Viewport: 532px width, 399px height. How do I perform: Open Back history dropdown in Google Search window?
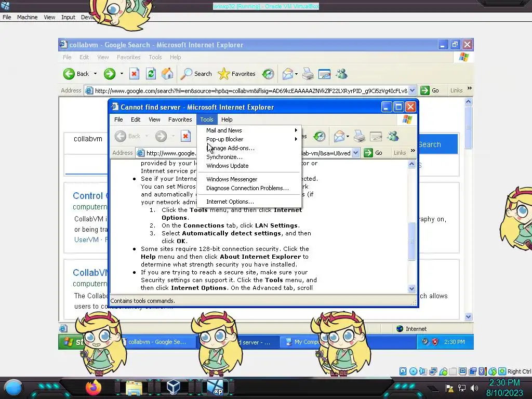point(96,74)
